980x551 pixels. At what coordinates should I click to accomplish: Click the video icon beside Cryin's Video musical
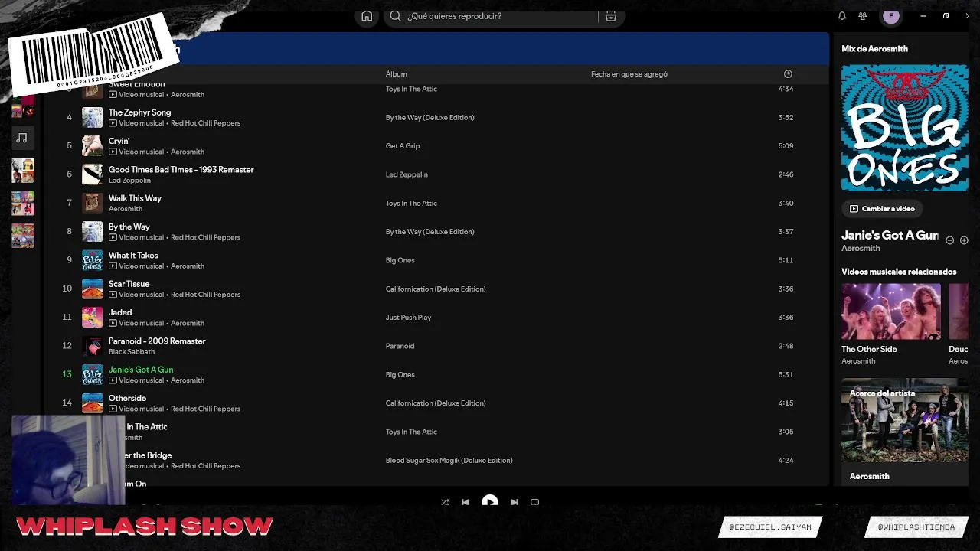[x=113, y=152]
